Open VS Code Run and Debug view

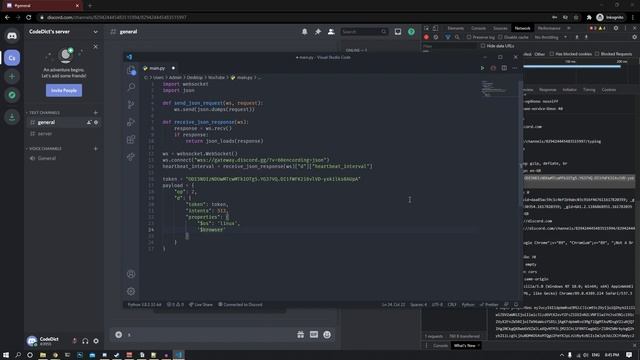pos(131,122)
